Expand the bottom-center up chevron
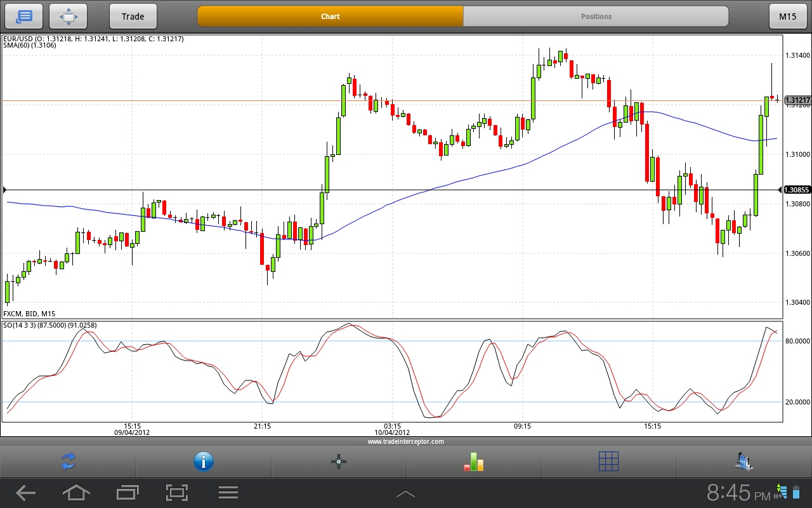The image size is (812, 508). pos(405,494)
